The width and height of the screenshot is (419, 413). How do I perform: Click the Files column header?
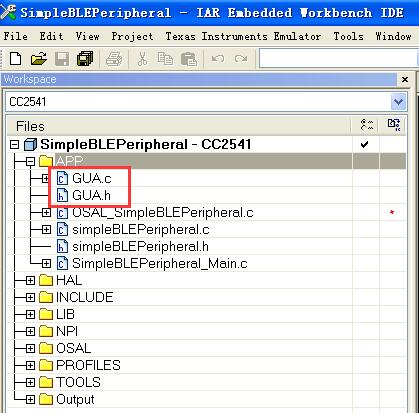[x=179, y=126]
